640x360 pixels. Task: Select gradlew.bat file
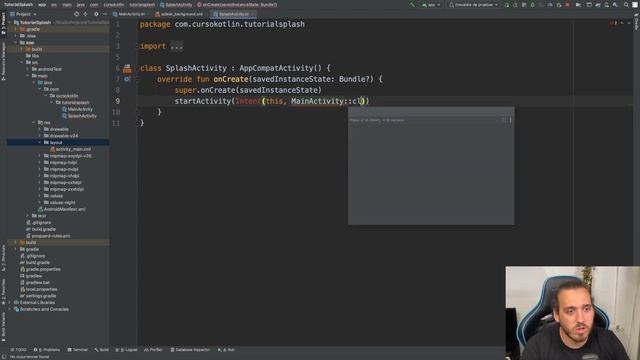pyautogui.click(x=38, y=282)
